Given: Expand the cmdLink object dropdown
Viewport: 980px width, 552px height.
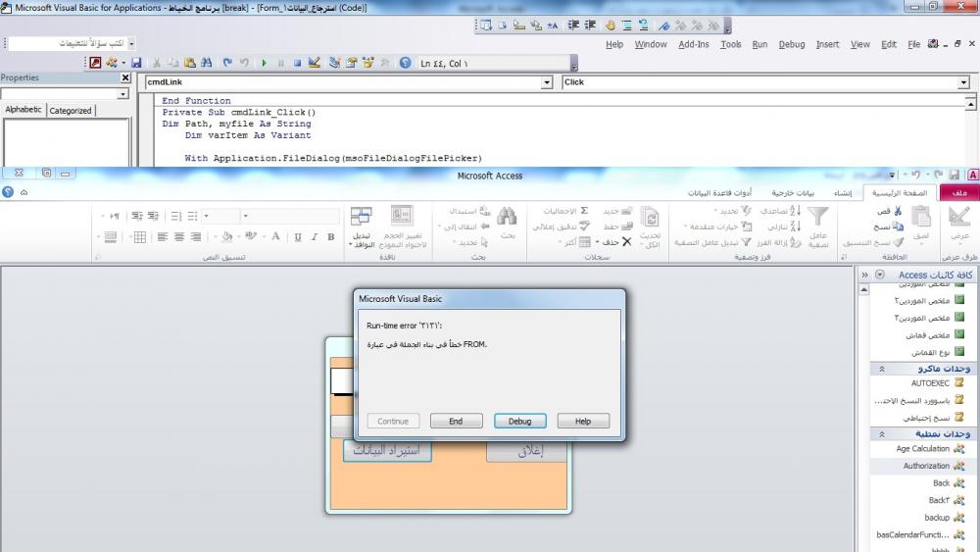Looking at the screenshot, I should click(547, 82).
